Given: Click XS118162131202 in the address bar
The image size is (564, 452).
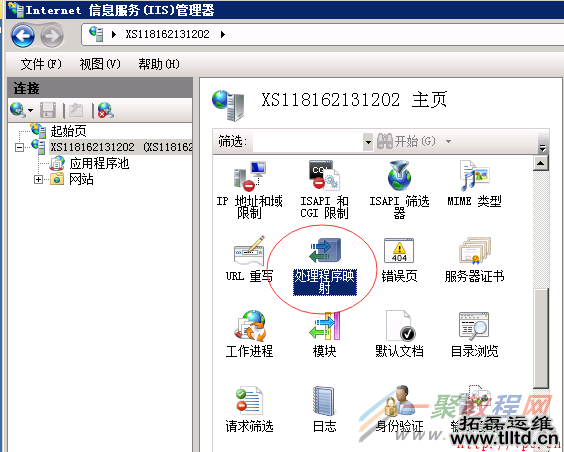Looking at the screenshot, I should pyautogui.click(x=167, y=34).
